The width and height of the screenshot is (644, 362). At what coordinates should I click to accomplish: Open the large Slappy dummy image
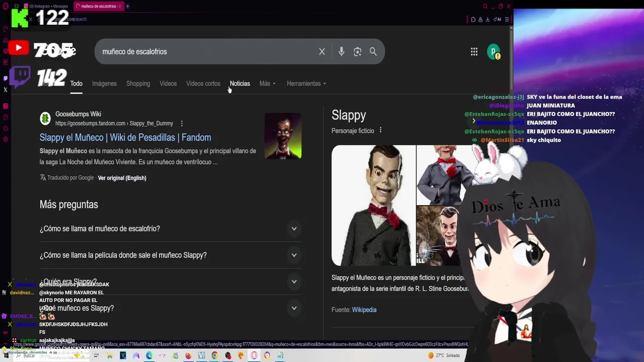point(373,205)
